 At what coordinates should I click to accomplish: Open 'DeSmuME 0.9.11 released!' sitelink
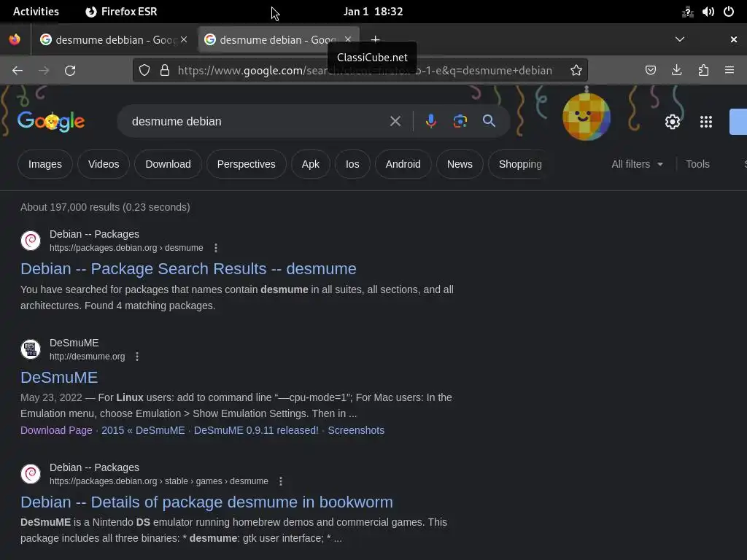[256, 430]
